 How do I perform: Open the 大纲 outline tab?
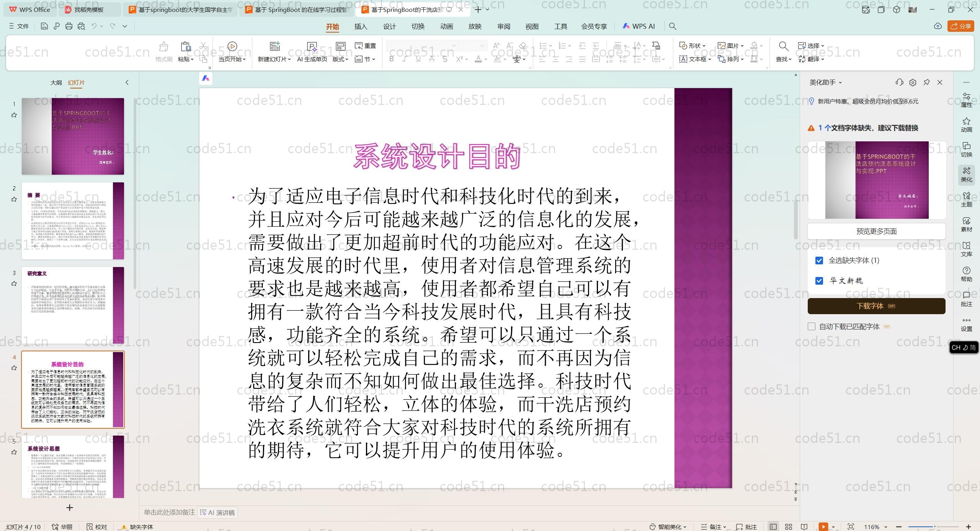click(x=56, y=82)
